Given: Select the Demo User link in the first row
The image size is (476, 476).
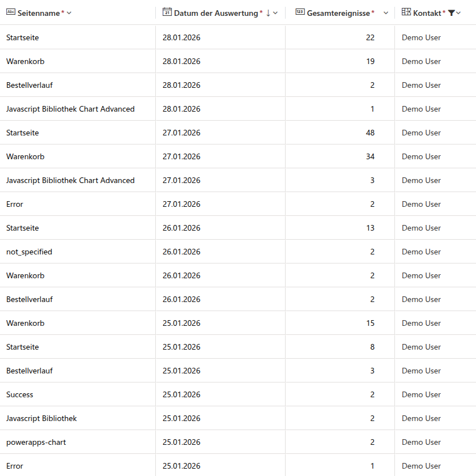Looking at the screenshot, I should [421, 37].
